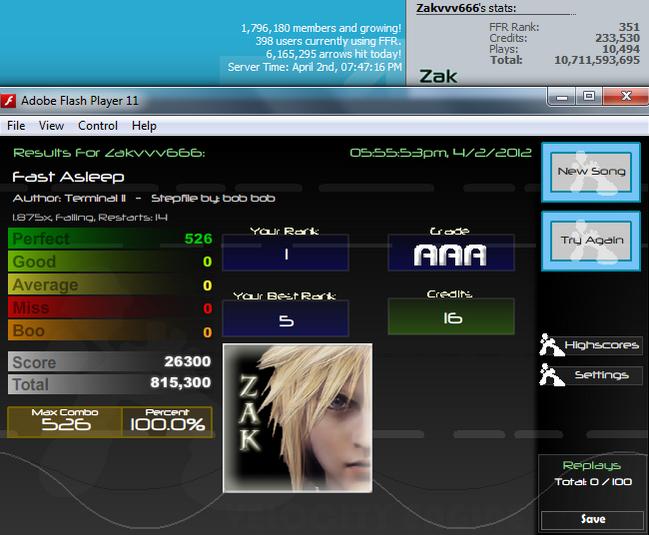The height and width of the screenshot is (535, 649).
Task: Click the green Perfect count bar
Action: (x=111, y=238)
